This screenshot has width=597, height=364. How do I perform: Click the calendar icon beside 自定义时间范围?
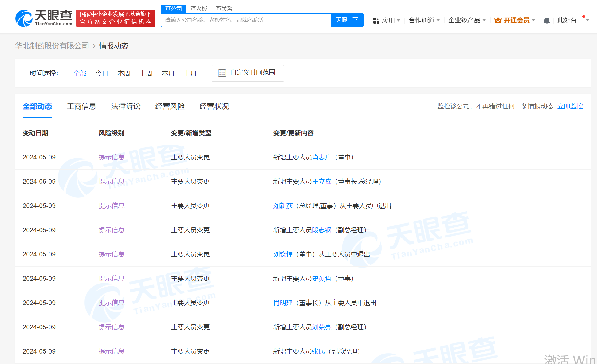click(x=222, y=73)
